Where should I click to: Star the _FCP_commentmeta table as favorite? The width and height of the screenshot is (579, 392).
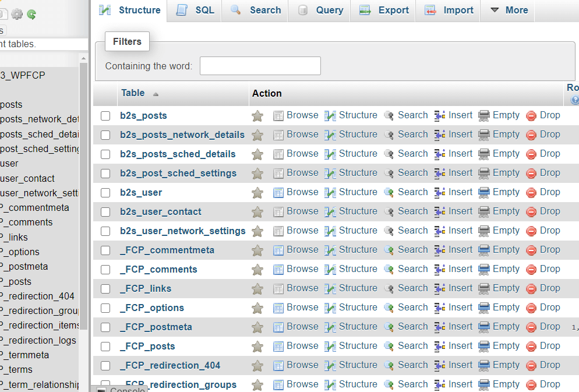(257, 250)
